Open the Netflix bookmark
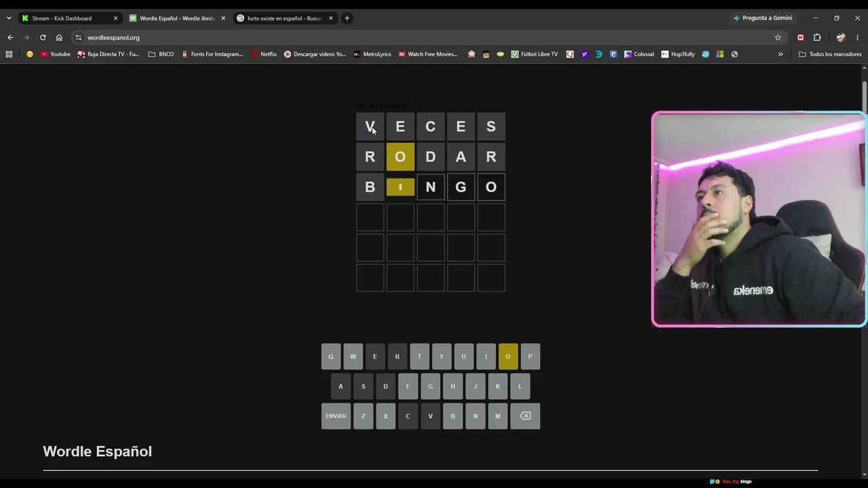Screen dimensions: 868x488 point(264,54)
